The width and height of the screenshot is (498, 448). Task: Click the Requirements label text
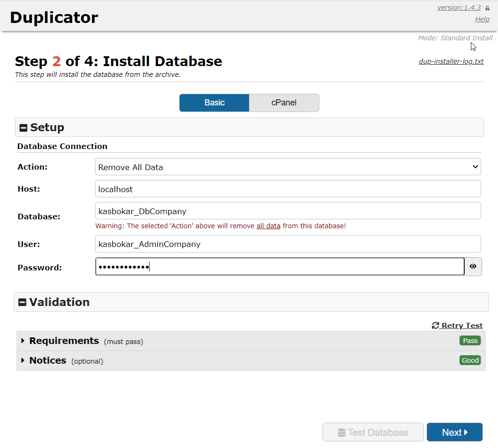pos(64,341)
